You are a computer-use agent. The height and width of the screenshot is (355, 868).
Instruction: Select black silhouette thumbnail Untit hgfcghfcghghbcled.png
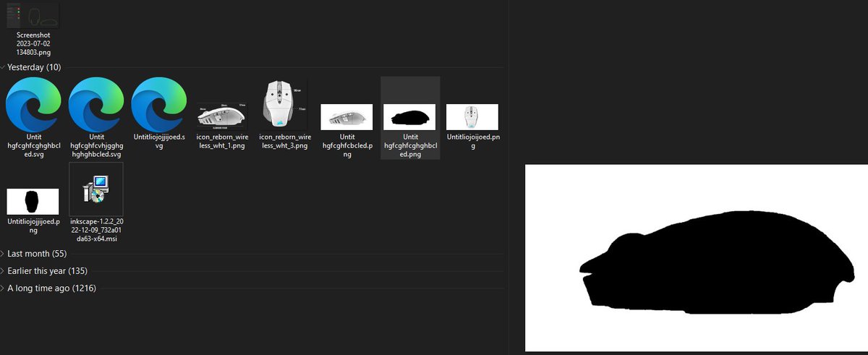(409, 117)
